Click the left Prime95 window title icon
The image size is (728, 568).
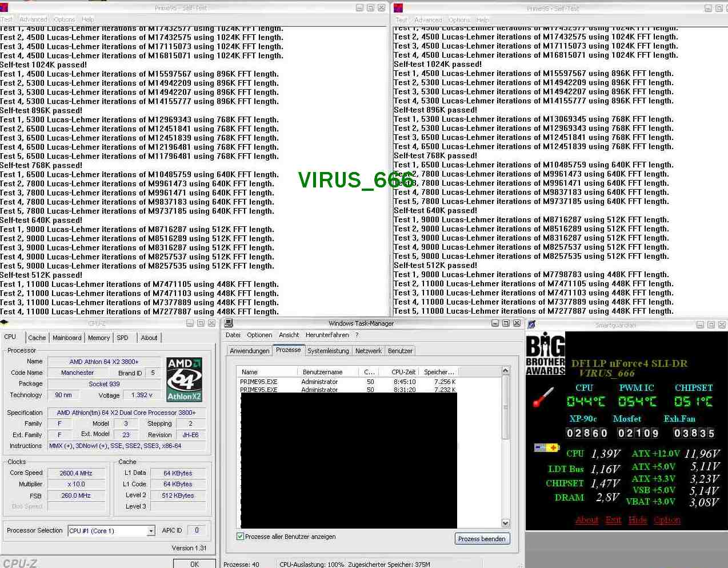coord(4,8)
